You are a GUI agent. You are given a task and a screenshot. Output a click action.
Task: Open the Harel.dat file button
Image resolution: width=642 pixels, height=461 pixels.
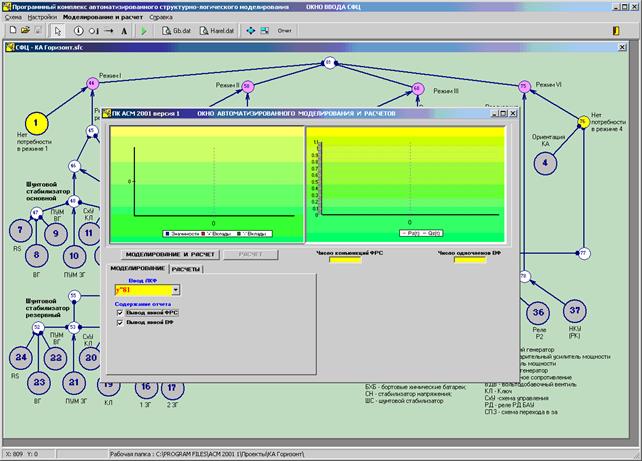pos(219,31)
